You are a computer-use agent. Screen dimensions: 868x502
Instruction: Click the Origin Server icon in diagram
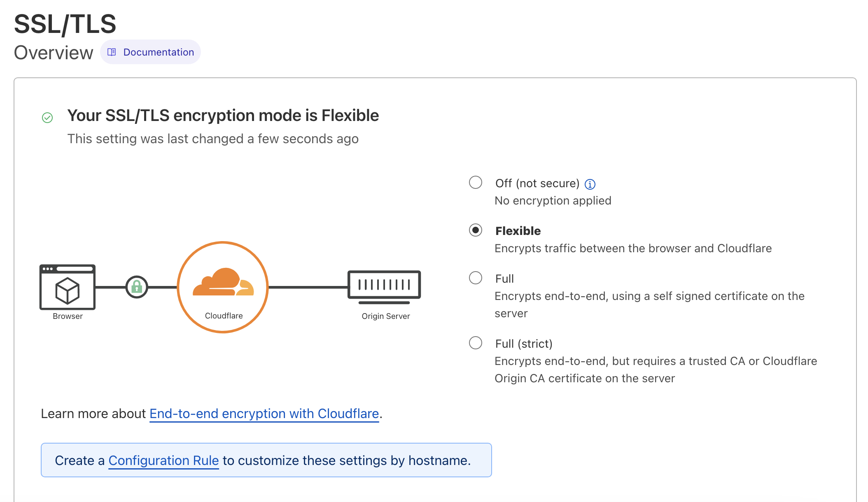click(x=384, y=287)
